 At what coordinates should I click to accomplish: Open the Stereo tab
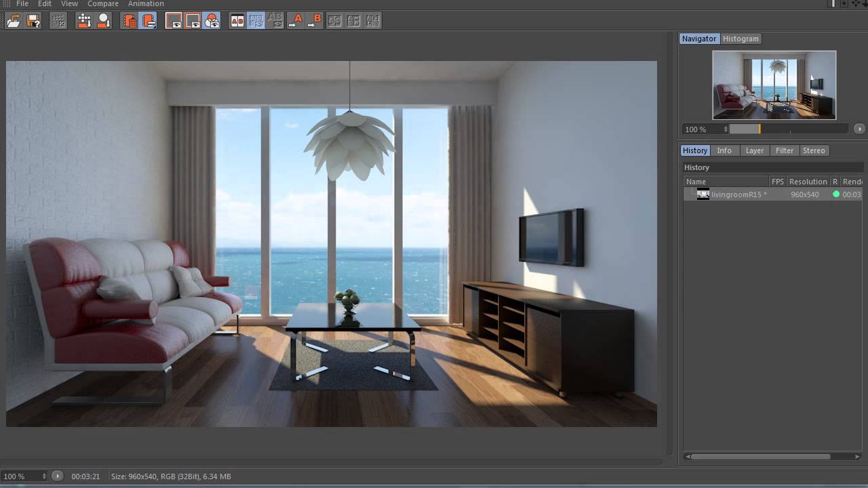[x=814, y=150]
